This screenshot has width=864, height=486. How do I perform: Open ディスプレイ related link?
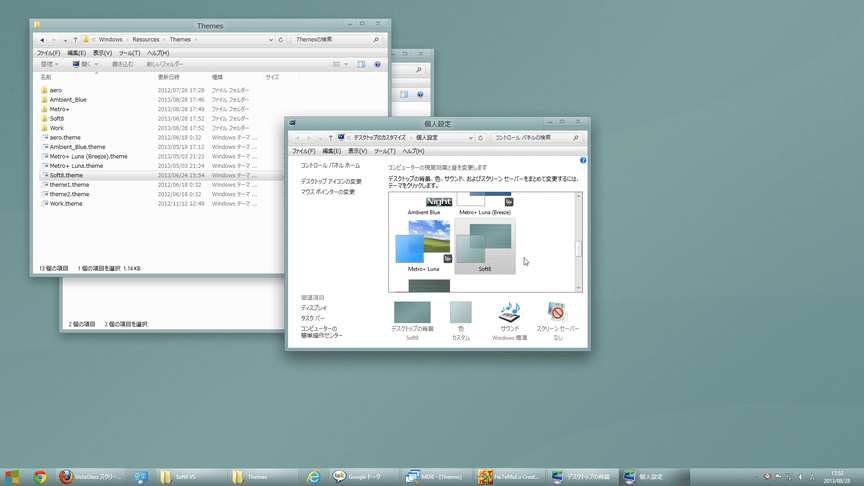click(x=314, y=308)
